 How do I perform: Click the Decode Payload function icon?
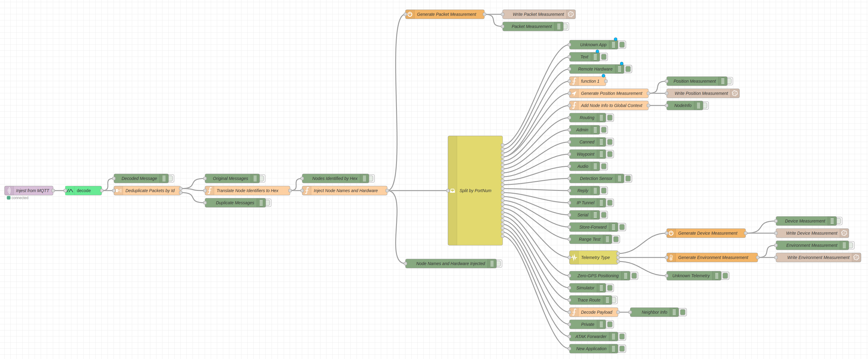[x=574, y=312]
